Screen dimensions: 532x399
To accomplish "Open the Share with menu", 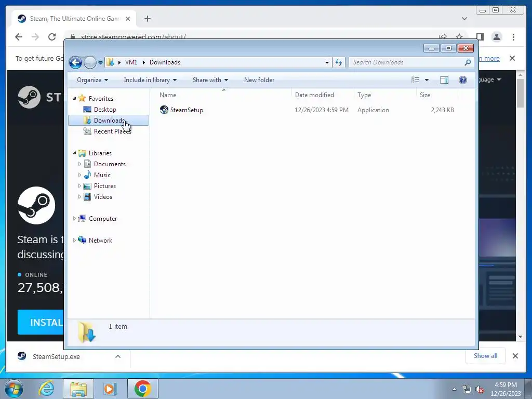I will click(x=210, y=80).
